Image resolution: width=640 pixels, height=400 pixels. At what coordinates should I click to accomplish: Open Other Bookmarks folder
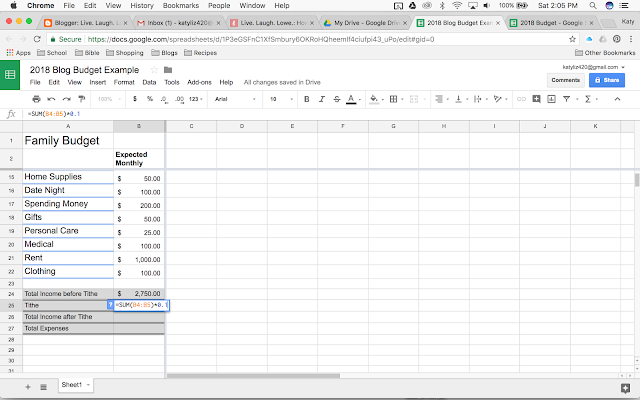[x=605, y=53]
